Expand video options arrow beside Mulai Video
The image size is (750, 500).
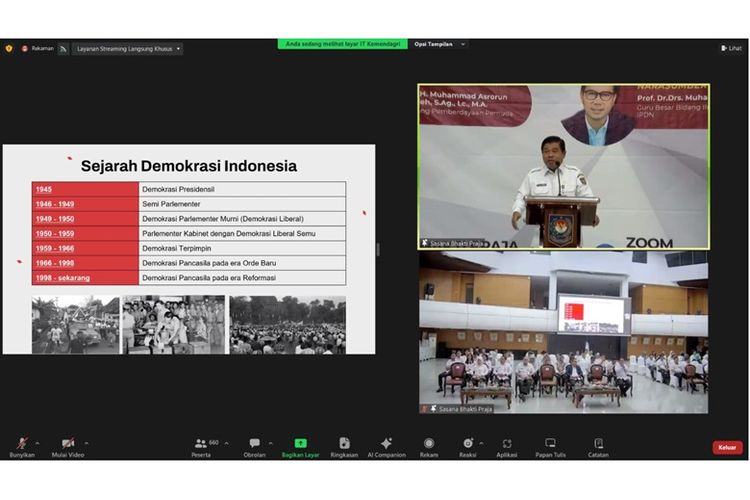[86, 442]
